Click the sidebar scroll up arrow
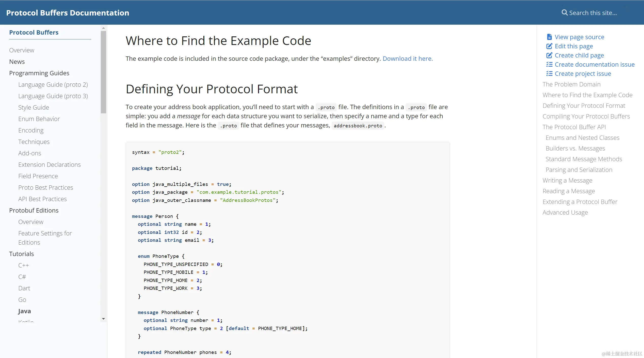644x358 pixels. [x=103, y=28]
